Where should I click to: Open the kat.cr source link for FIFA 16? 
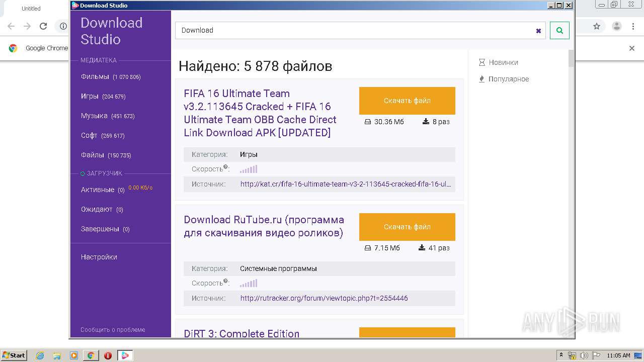pos(346,184)
